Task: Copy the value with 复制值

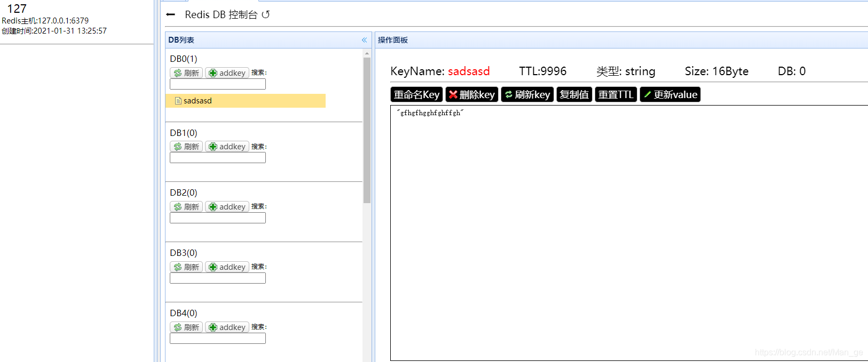Action: point(574,94)
